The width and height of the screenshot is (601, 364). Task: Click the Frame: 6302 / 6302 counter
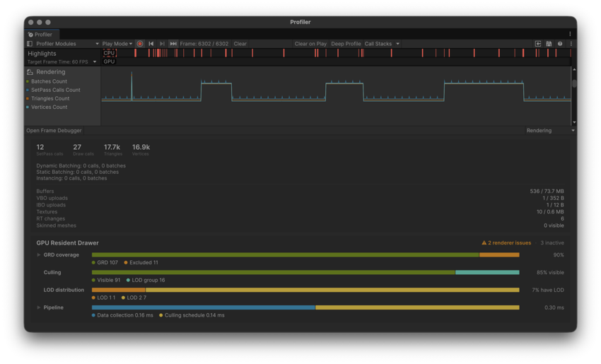[204, 44]
